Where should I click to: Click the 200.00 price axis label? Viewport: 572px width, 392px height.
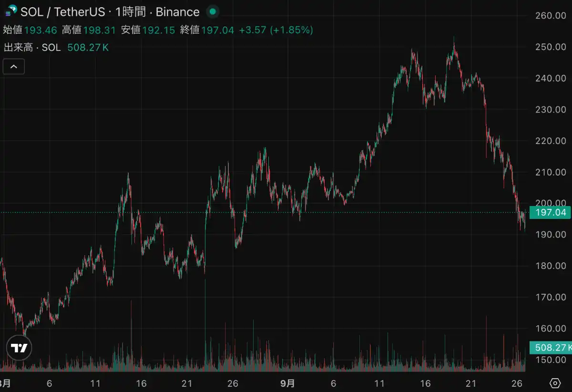point(551,203)
